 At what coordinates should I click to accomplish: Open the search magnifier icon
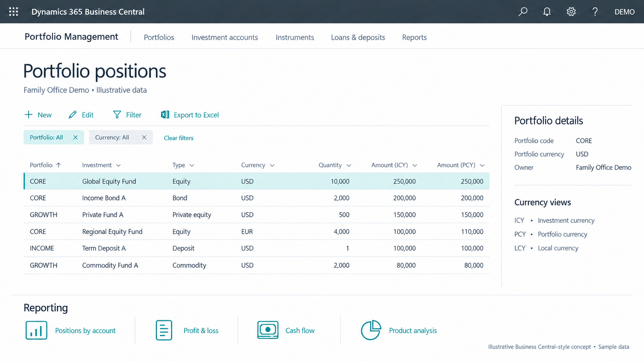click(523, 12)
